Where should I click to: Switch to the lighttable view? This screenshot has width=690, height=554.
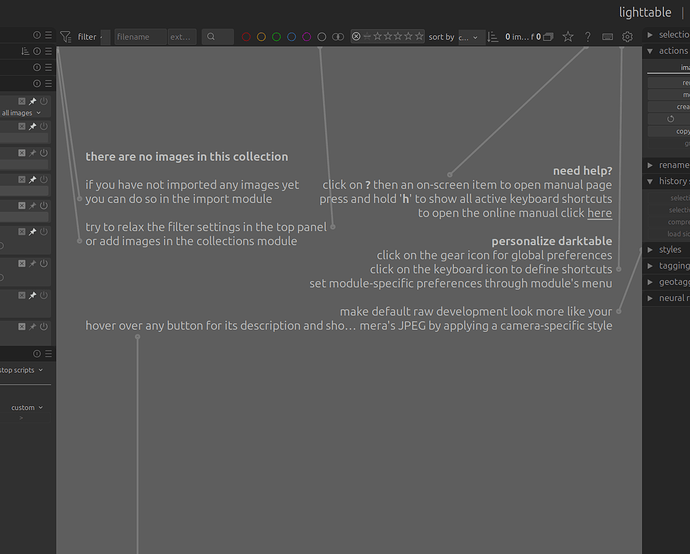(x=645, y=12)
